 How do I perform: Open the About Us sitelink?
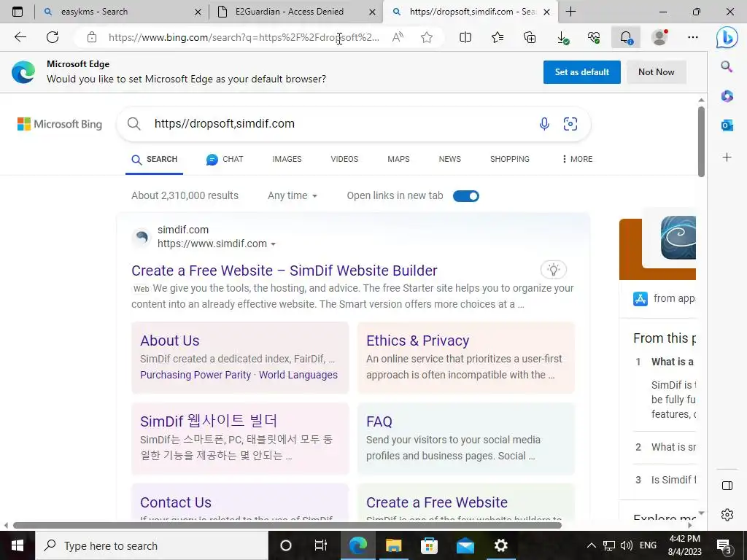click(x=169, y=341)
